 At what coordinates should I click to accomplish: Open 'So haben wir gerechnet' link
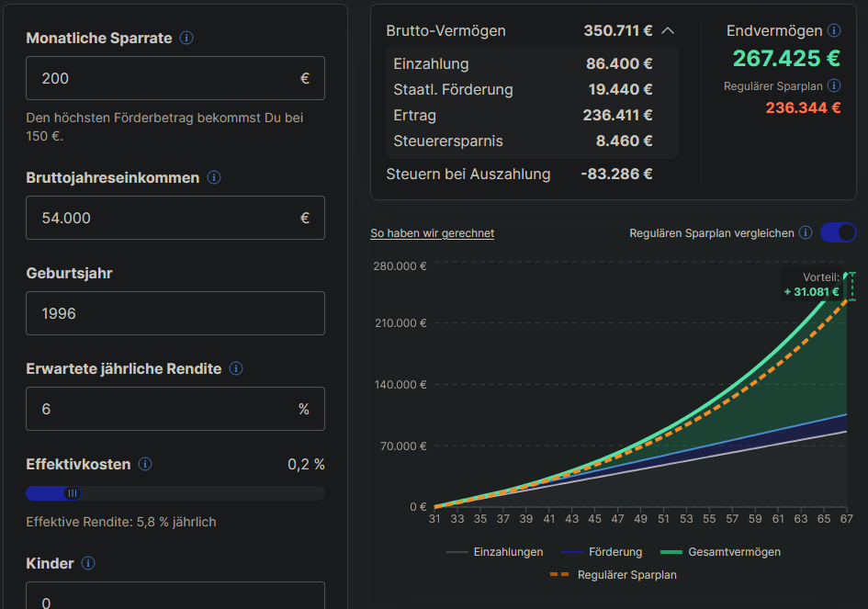click(432, 233)
